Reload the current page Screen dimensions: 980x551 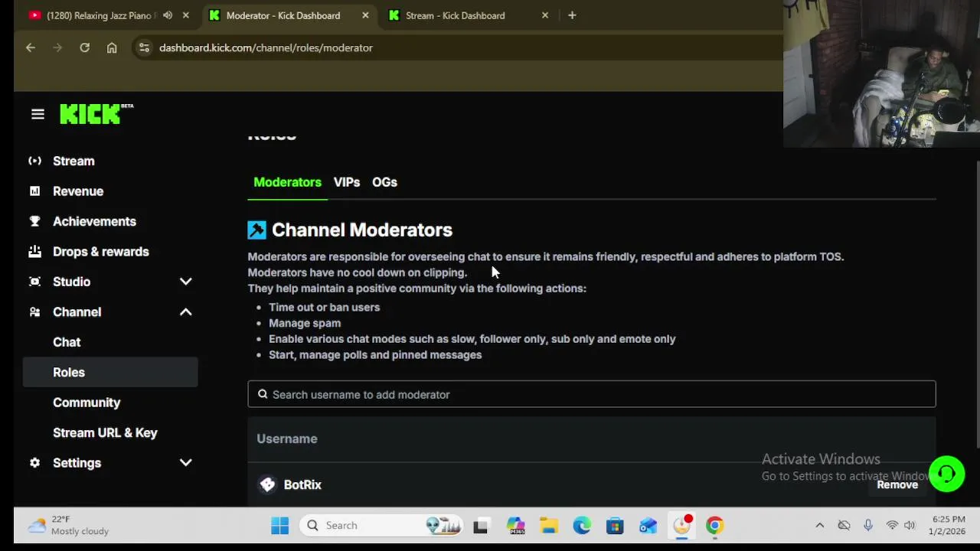(x=84, y=47)
